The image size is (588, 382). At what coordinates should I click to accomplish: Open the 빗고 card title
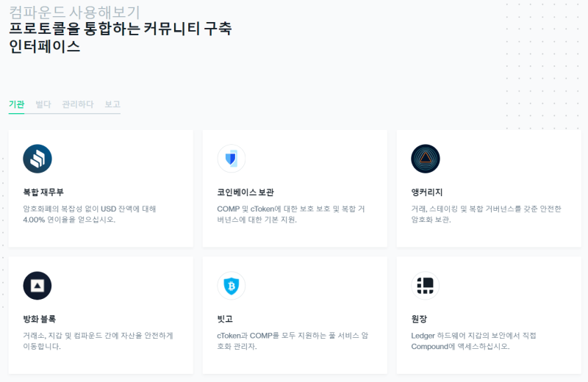225,319
